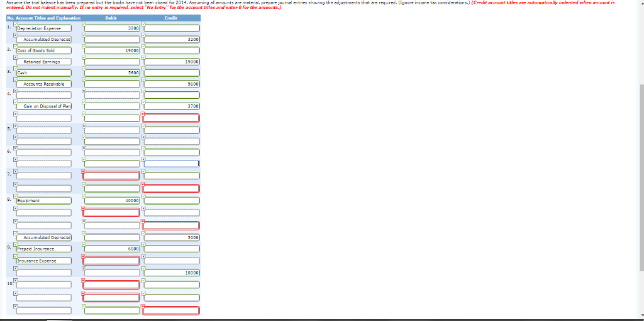Image resolution: width=644 pixels, height=321 pixels.
Task: Click the empty credit field beside Equipment
Action: tap(172, 201)
